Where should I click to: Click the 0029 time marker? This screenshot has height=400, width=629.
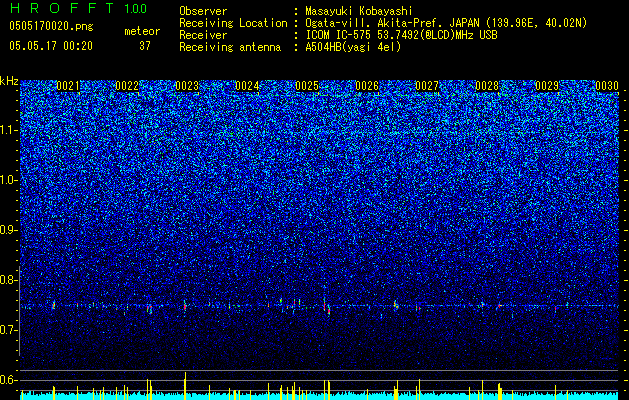tap(547, 86)
